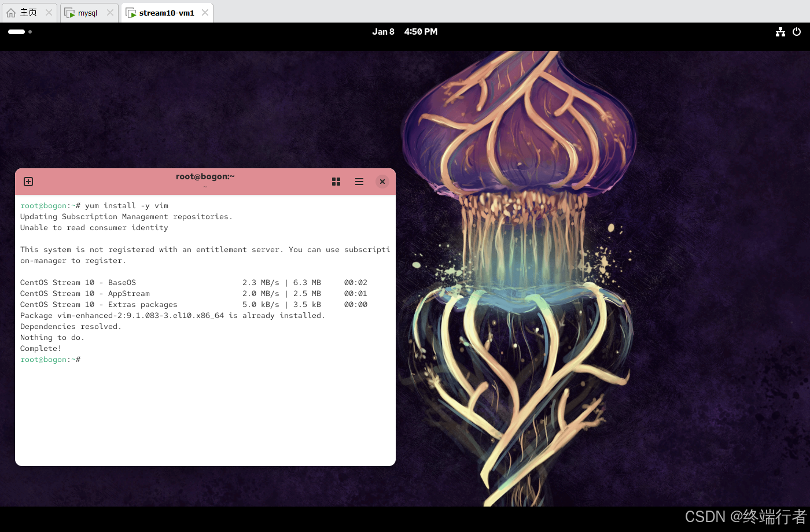The image size is (810, 532).
Task: Click the vim-enhanced already installed line
Action: pos(172,316)
